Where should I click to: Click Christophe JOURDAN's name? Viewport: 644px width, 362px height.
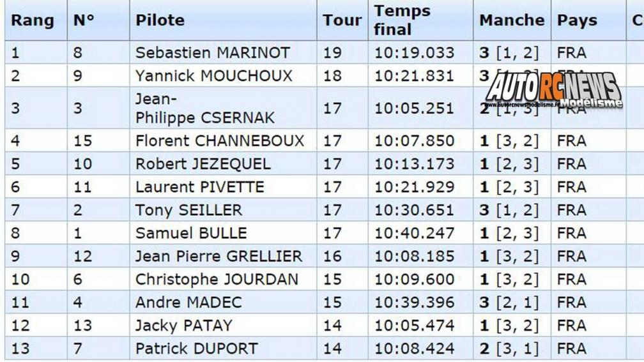point(217,279)
